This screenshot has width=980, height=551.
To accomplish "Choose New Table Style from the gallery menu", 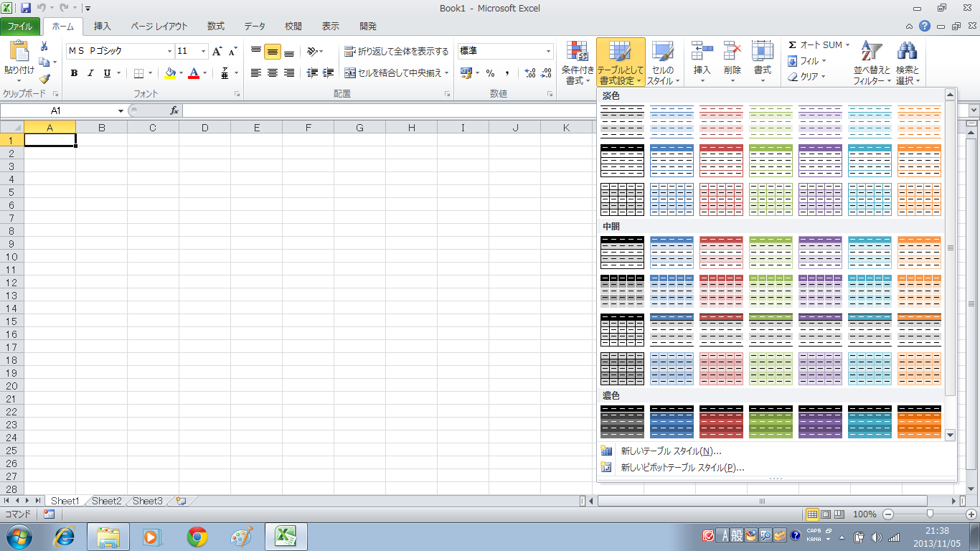I will point(671,451).
